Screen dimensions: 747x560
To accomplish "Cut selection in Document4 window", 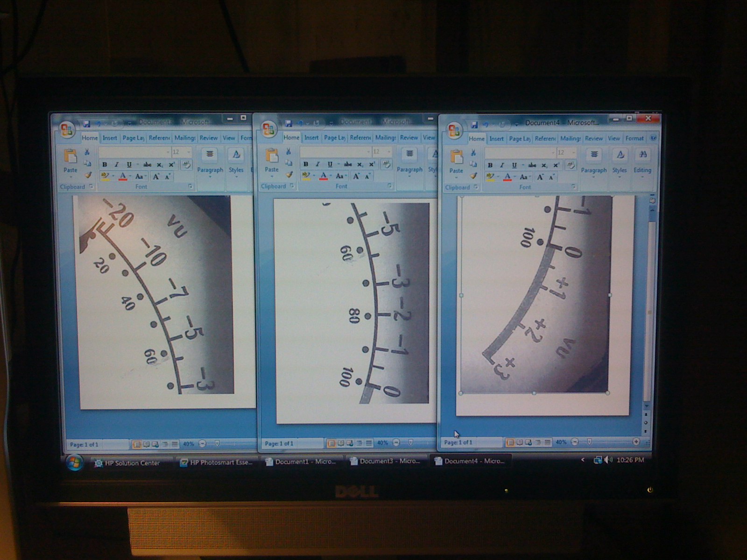I will click(x=473, y=153).
